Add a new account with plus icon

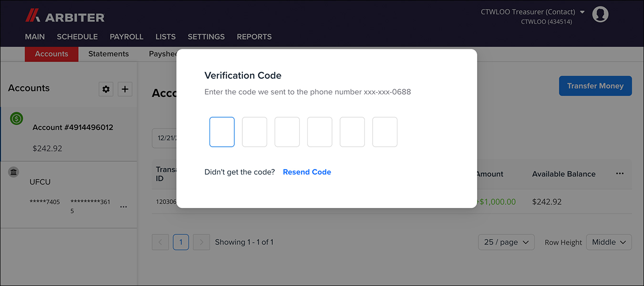(x=125, y=89)
